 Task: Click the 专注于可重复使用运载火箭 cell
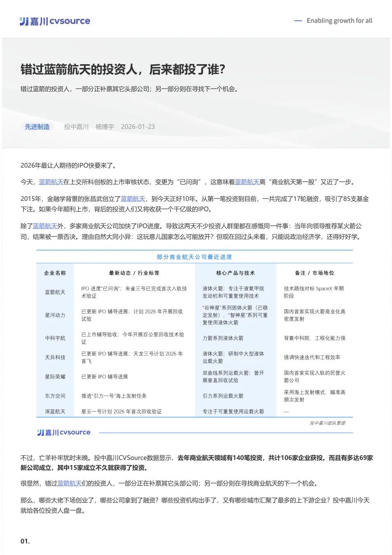tap(233, 412)
